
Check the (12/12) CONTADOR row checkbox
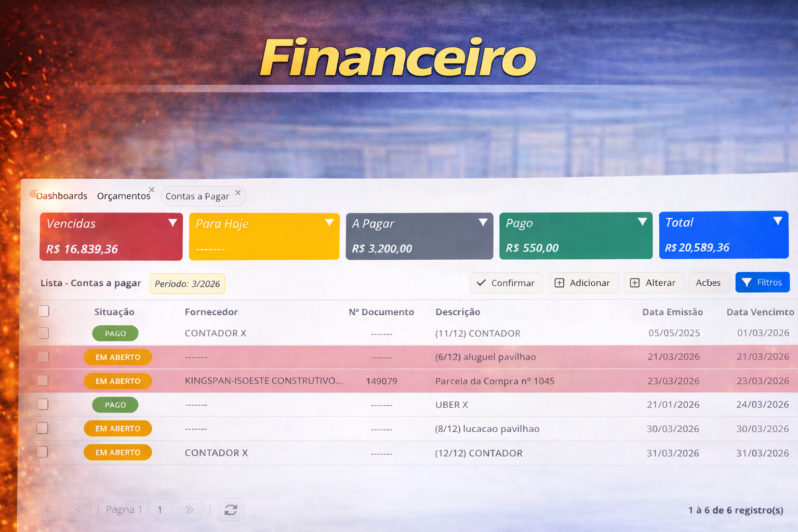43,452
